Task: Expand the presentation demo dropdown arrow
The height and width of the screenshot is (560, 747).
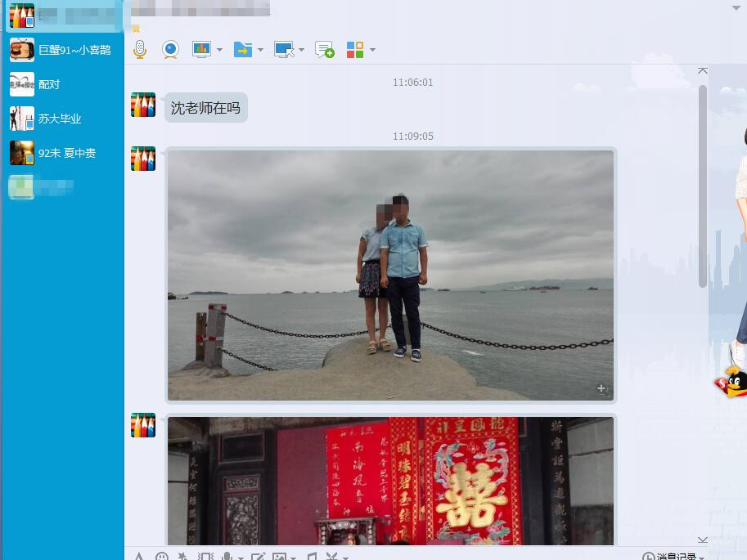Action: click(219, 50)
